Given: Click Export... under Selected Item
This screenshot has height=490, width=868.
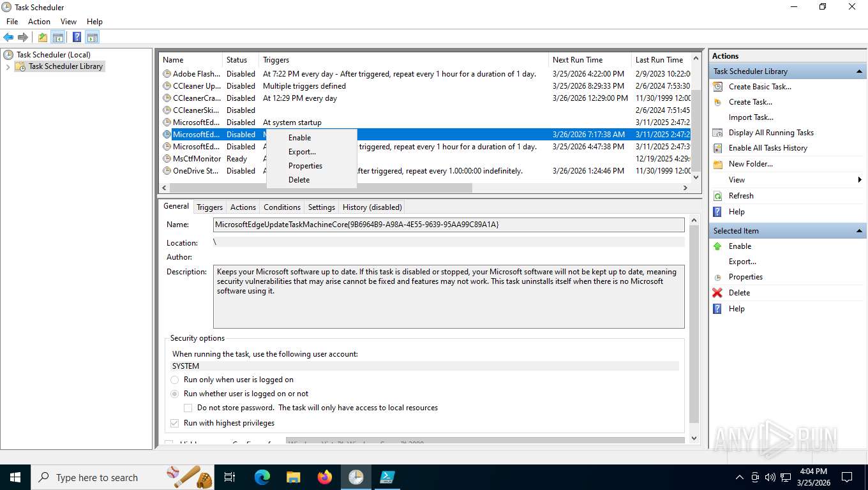Looking at the screenshot, I should click(x=742, y=262).
